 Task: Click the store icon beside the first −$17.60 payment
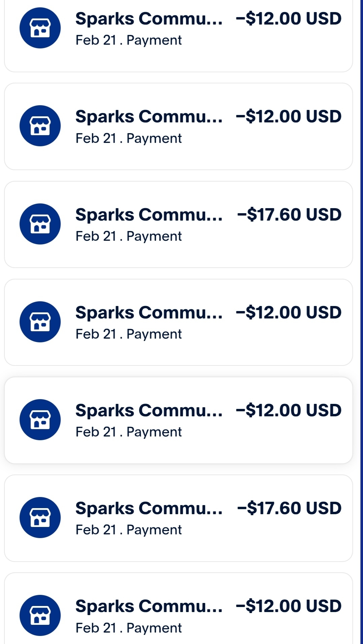[40, 224]
